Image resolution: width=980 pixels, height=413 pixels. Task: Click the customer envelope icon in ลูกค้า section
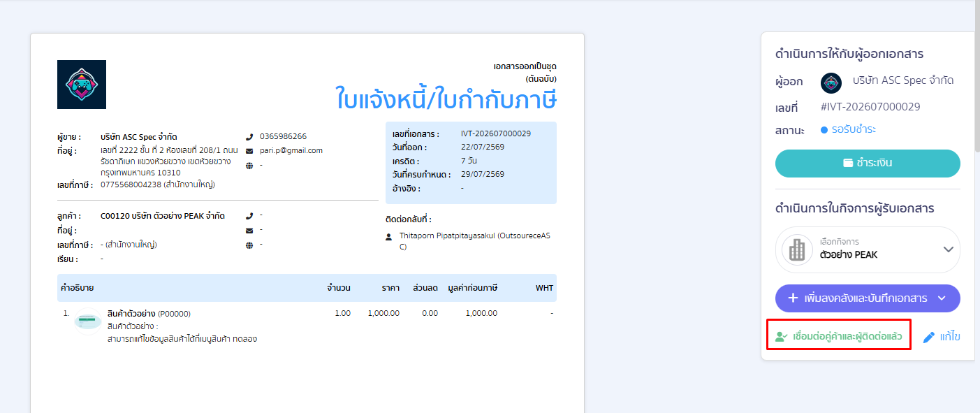pyautogui.click(x=249, y=230)
